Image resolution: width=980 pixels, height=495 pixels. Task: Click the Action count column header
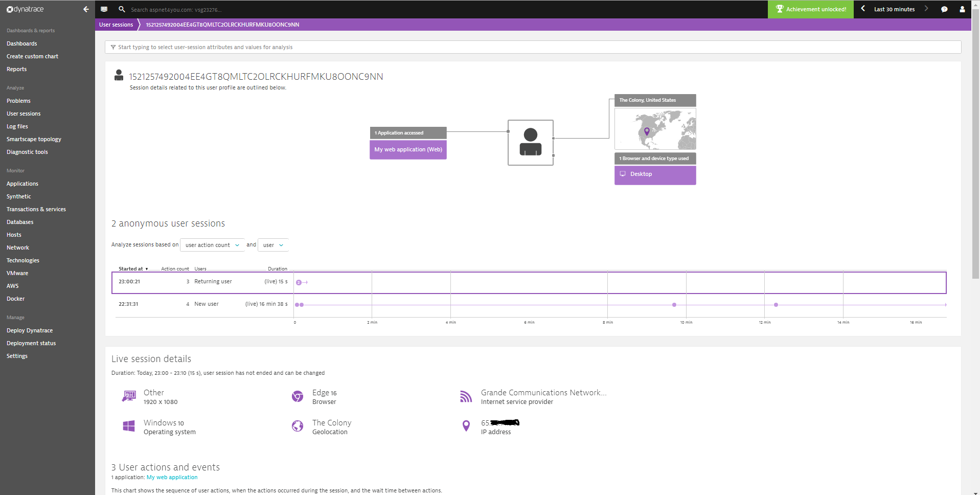coord(175,268)
